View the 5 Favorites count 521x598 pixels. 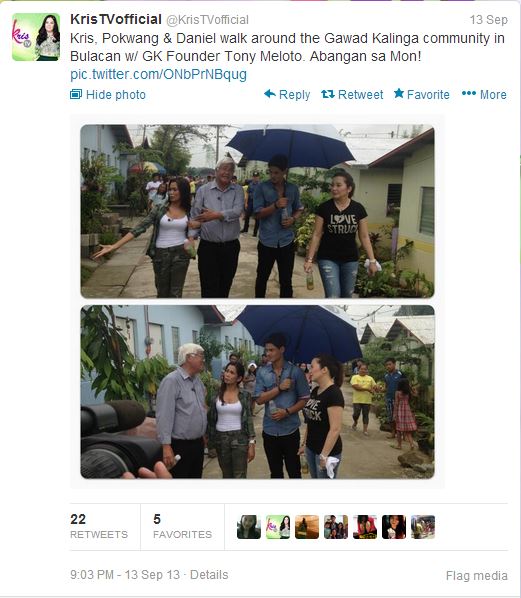point(182,527)
